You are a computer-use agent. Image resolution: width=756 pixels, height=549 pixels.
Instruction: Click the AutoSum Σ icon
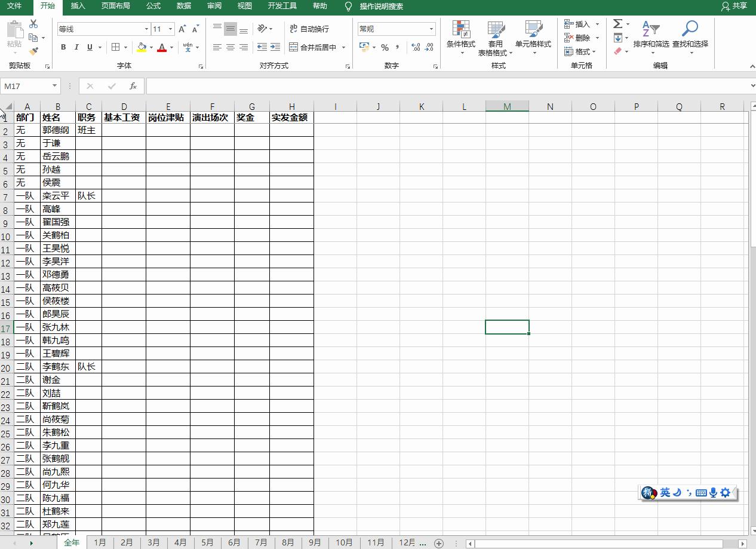[617, 24]
